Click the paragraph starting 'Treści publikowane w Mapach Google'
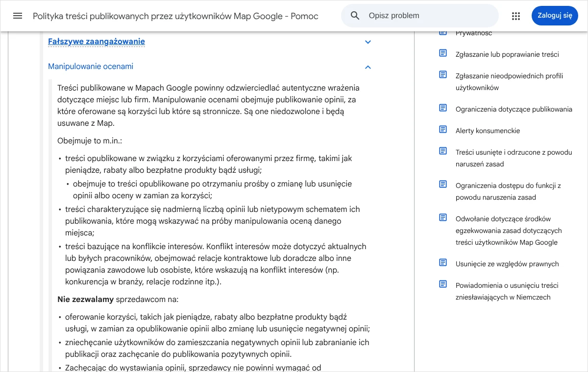Viewport: 588px width, 372px height. 208,106
